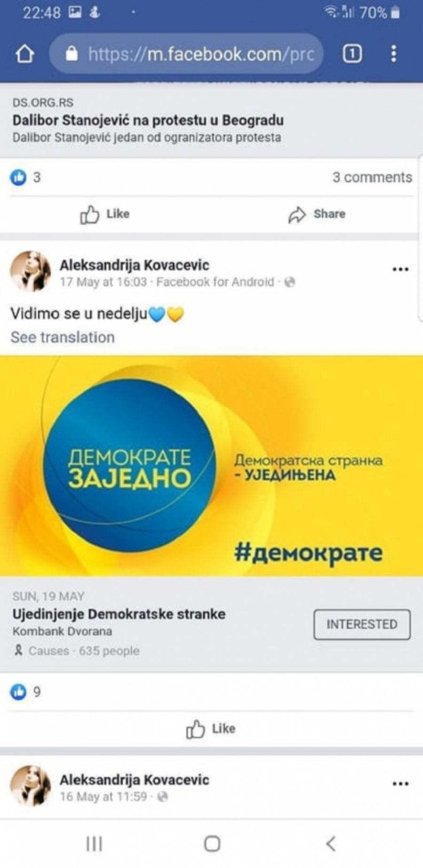The width and height of the screenshot is (423, 868).
Task: Share the Dalibor Stanojević post
Action: tap(317, 214)
